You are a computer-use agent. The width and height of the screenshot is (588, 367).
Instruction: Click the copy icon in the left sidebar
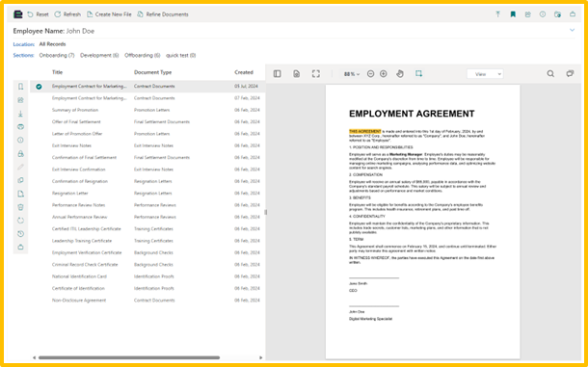coord(20,180)
